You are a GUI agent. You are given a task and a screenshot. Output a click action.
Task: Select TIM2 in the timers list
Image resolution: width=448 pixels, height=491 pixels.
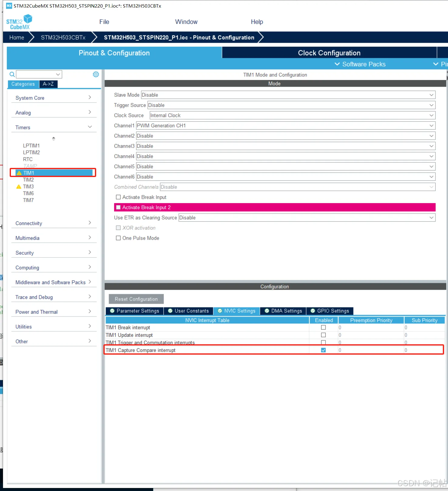coord(29,180)
